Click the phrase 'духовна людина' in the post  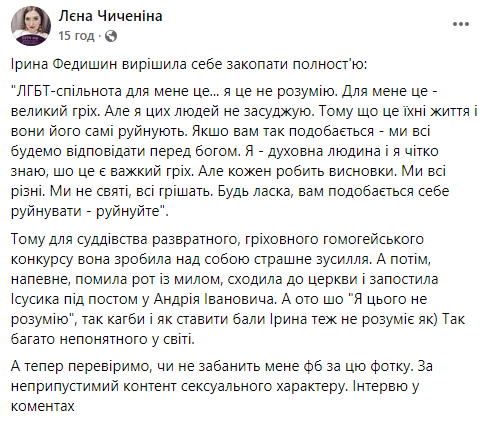coord(324,151)
